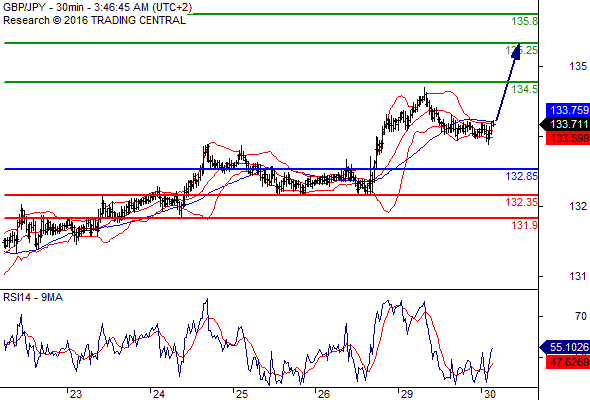Click date marker 29 on time axis

406,394
